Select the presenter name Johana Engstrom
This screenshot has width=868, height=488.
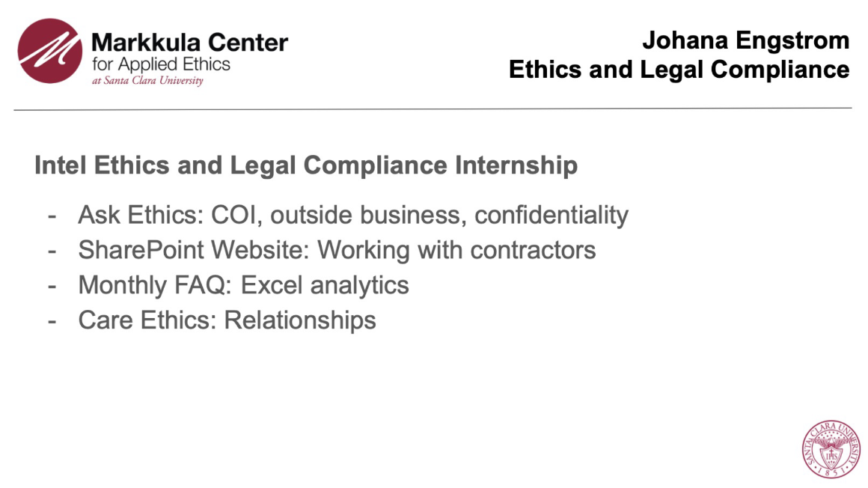coord(745,40)
